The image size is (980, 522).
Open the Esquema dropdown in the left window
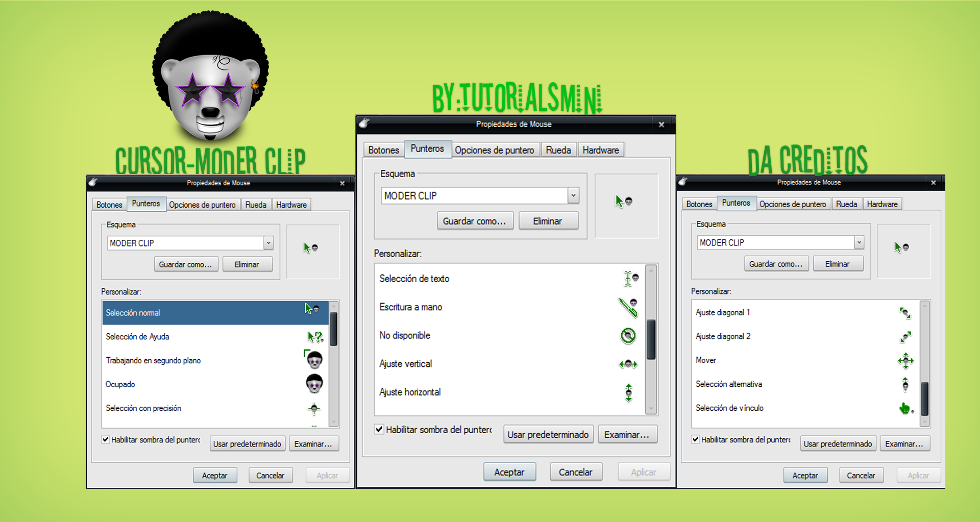tap(268, 243)
